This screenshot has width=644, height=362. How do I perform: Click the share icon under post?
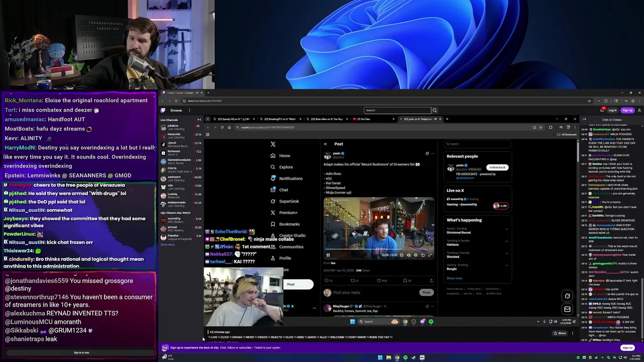pyautogui.click(x=431, y=281)
